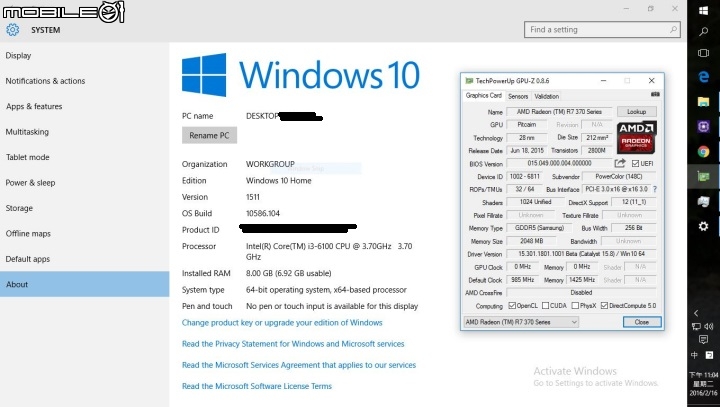The height and width of the screenshot is (407, 720).
Task: Open Tablet mode settings
Action: point(84,157)
